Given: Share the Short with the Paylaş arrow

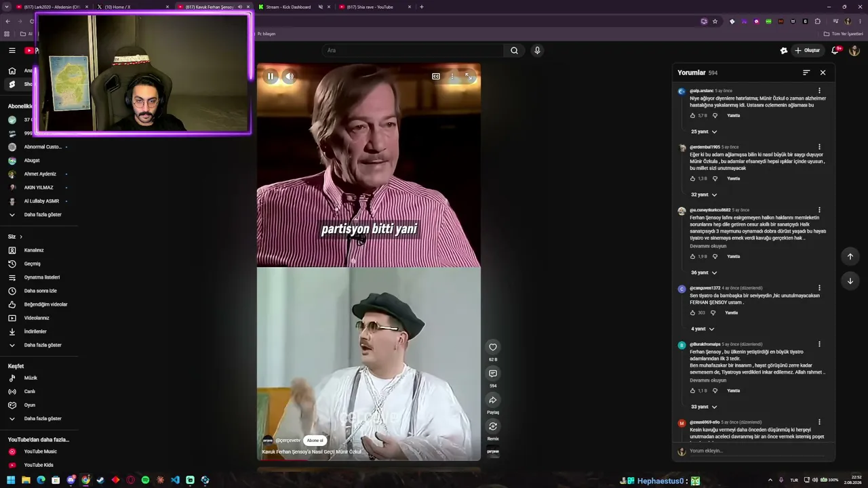Looking at the screenshot, I should pos(493,400).
